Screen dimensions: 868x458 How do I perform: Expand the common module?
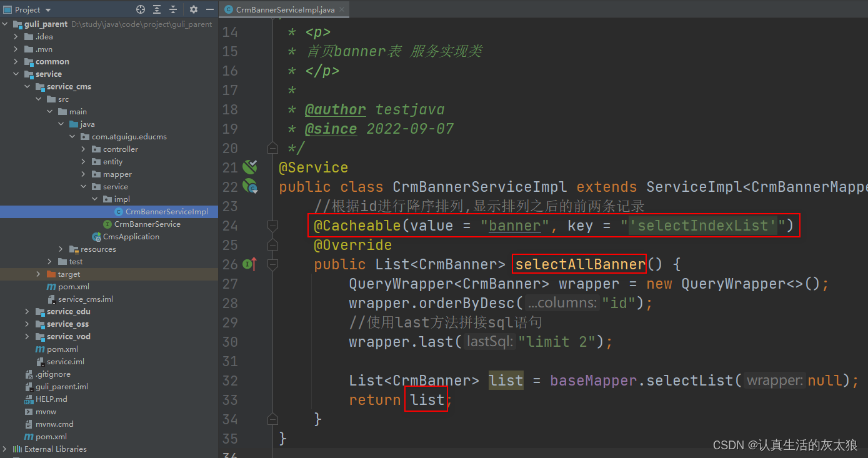[16, 61]
